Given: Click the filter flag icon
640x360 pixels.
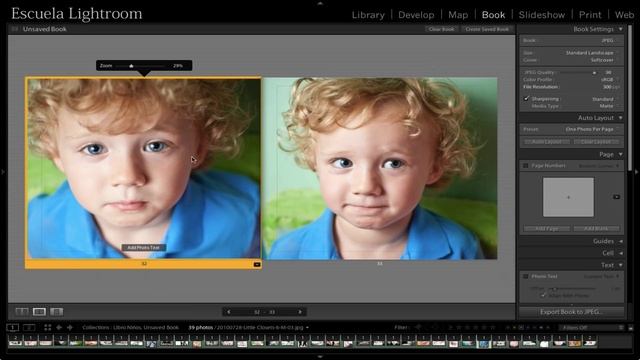Looking at the screenshot, I should (x=418, y=327).
